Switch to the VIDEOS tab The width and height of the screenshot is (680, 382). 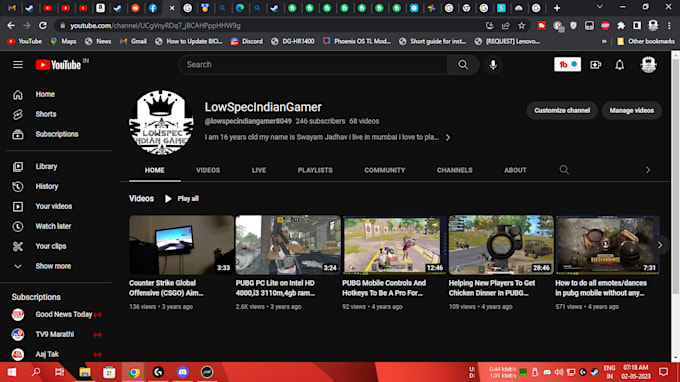(x=208, y=170)
